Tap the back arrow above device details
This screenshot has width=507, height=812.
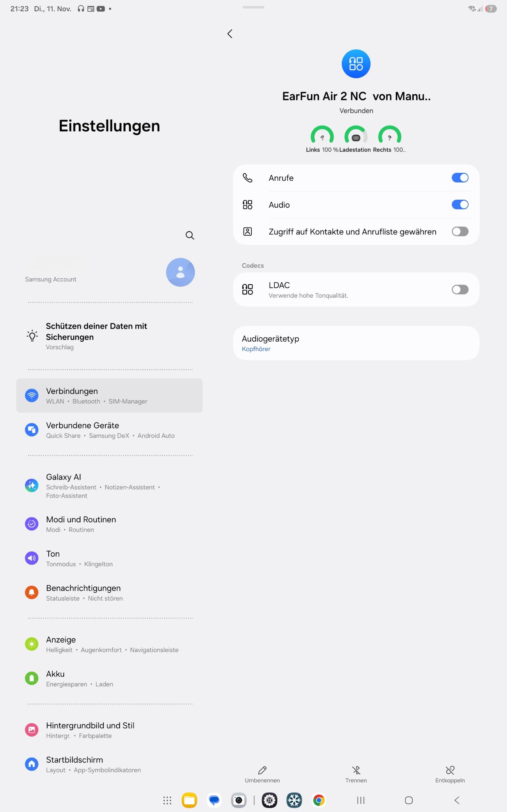coord(230,34)
